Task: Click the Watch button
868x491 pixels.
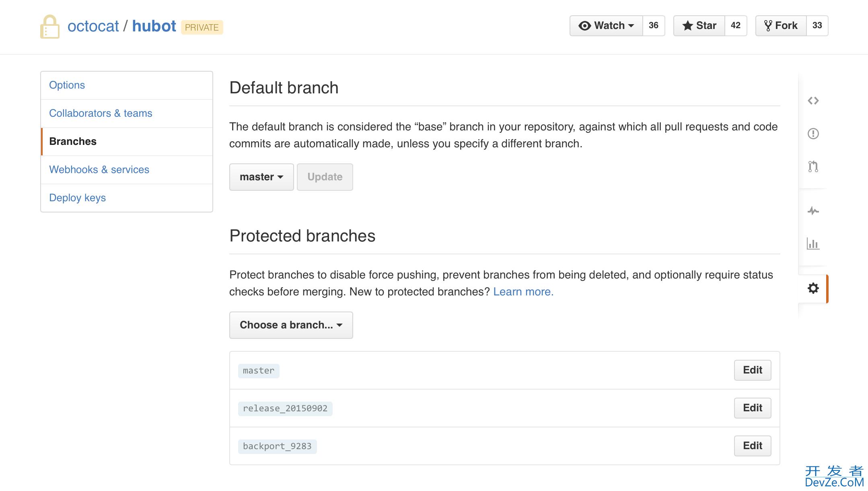Action: click(x=606, y=26)
